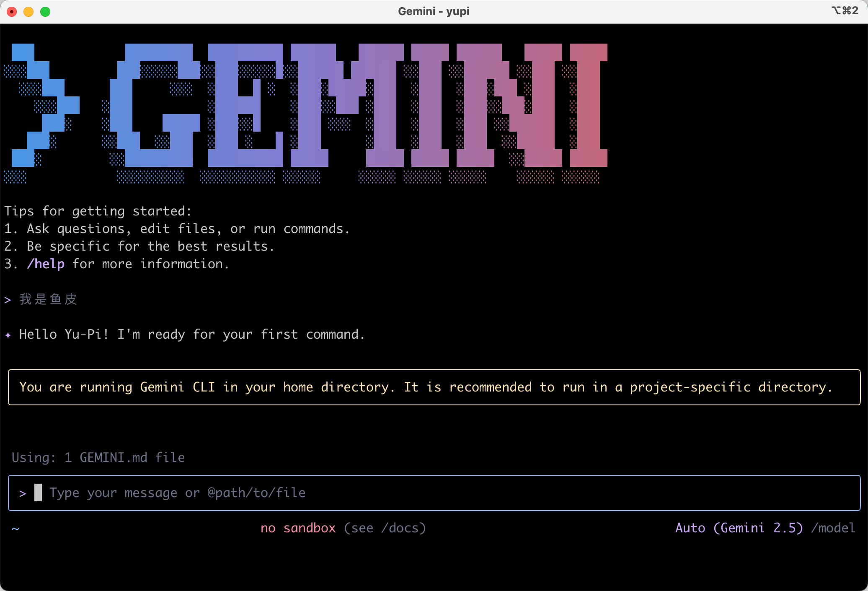The height and width of the screenshot is (591, 868).
Task: Click the (see /docs) reference text
Action: click(385, 528)
